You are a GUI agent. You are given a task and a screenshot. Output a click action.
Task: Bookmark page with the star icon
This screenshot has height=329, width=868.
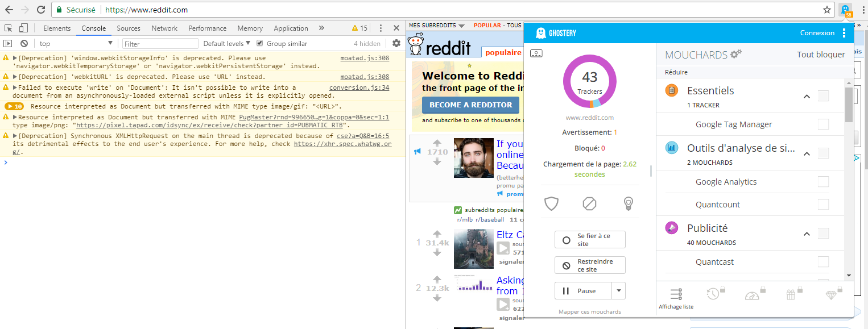pos(827,10)
